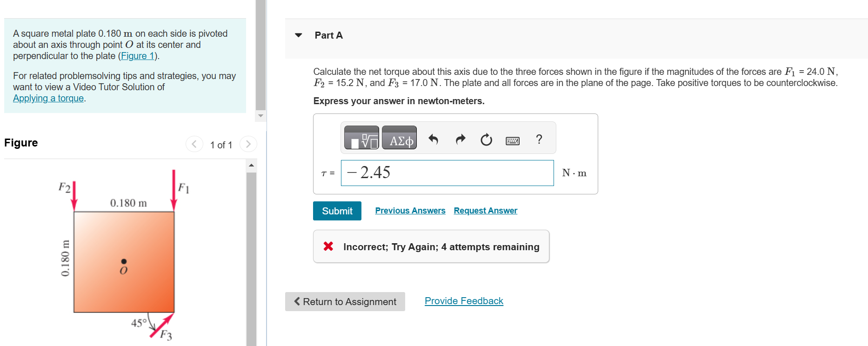Undo the last answer edit
The width and height of the screenshot is (868, 346).
point(433,139)
